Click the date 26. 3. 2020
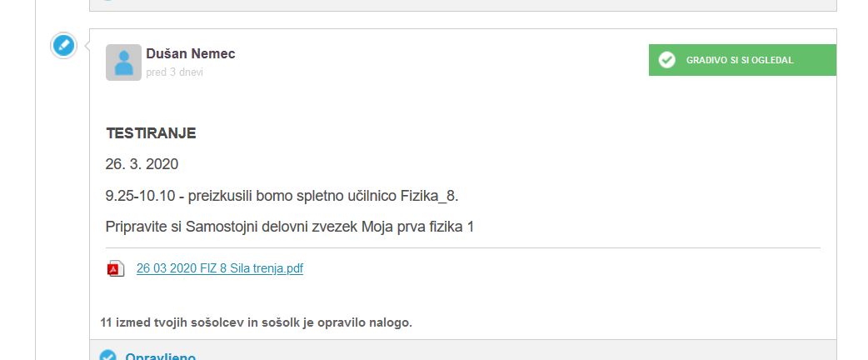This screenshot has height=360, width=868. 142,164
